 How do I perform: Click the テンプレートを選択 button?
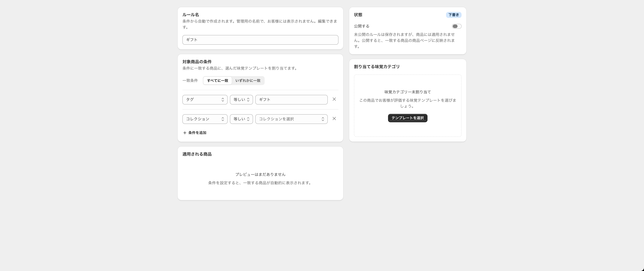click(x=407, y=118)
